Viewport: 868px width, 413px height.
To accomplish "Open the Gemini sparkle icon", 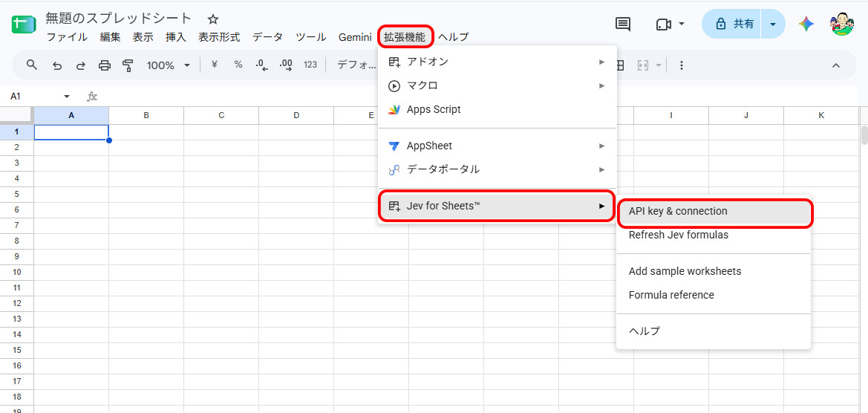I will [x=806, y=24].
